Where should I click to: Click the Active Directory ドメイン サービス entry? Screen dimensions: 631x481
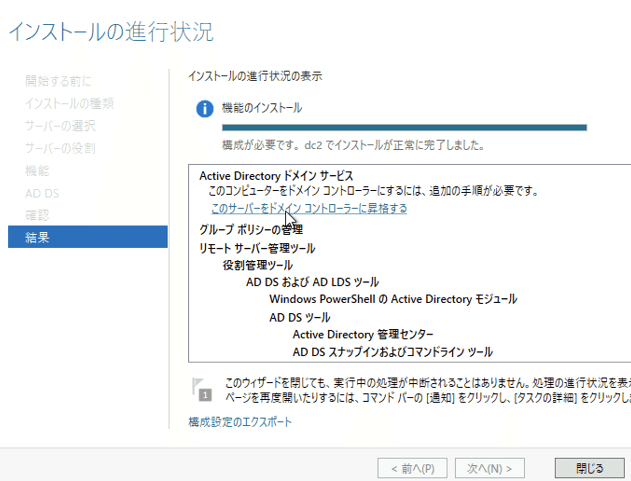click(276, 176)
